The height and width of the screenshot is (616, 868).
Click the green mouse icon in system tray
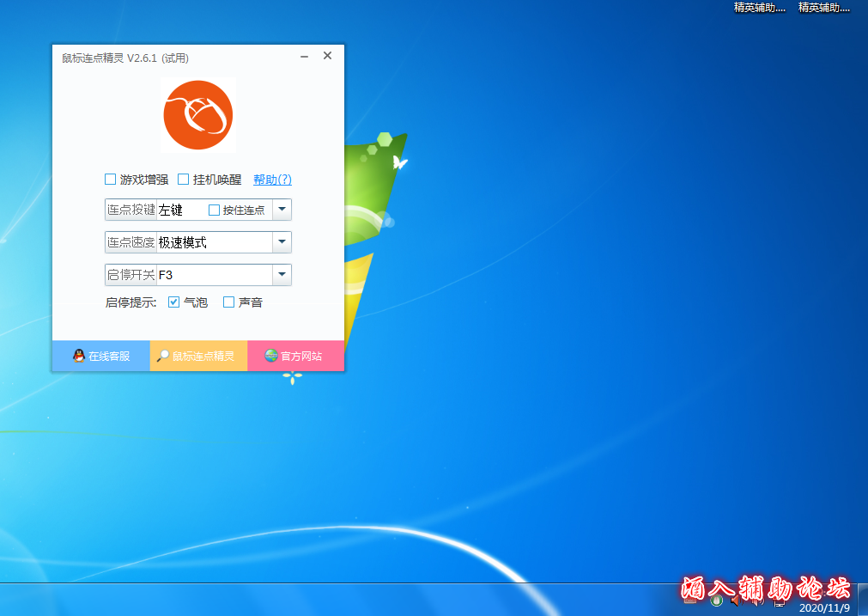click(715, 601)
